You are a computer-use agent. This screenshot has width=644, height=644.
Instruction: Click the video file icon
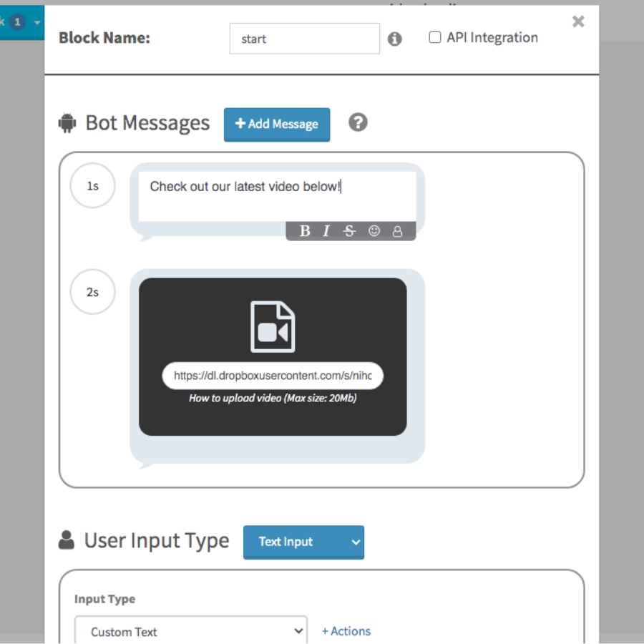click(x=273, y=326)
